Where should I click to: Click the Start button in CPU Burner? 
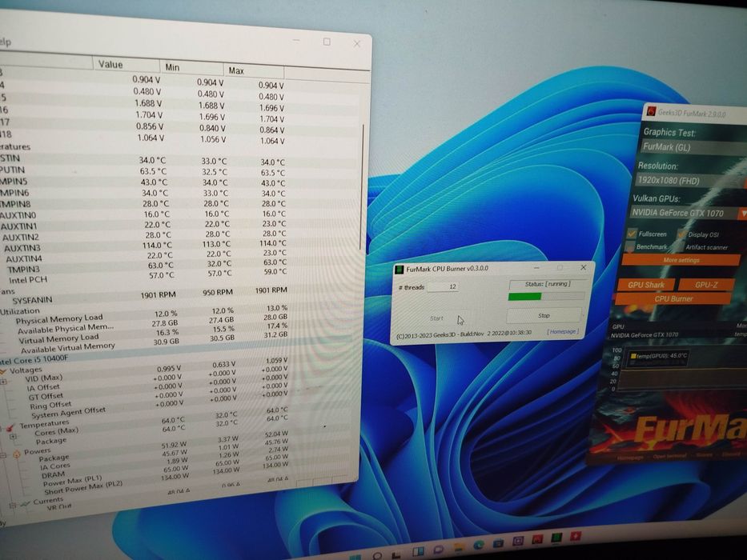click(436, 318)
